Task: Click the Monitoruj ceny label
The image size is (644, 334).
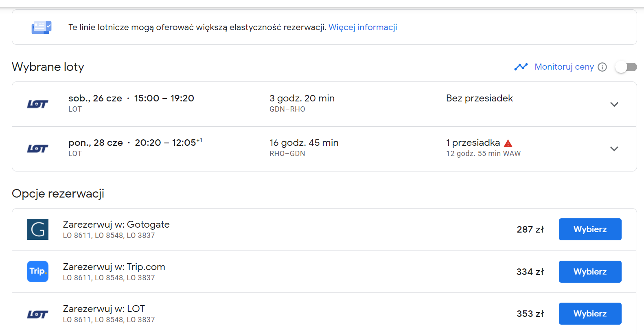Action: click(564, 67)
